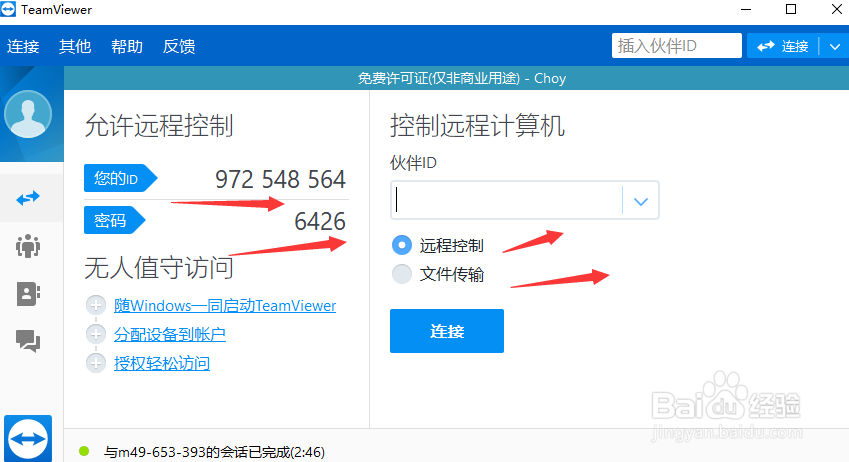Click the TeamViewer title bar app icon
The width and height of the screenshot is (849, 462).
coord(8,9)
